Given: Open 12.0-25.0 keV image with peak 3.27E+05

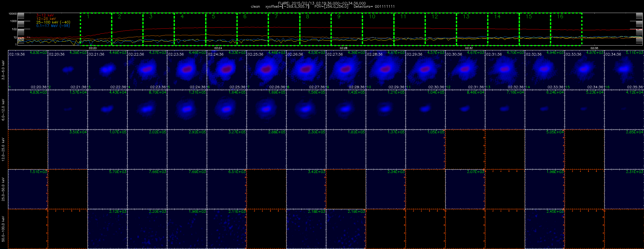Looking at the screenshot, I should coord(227,149).
